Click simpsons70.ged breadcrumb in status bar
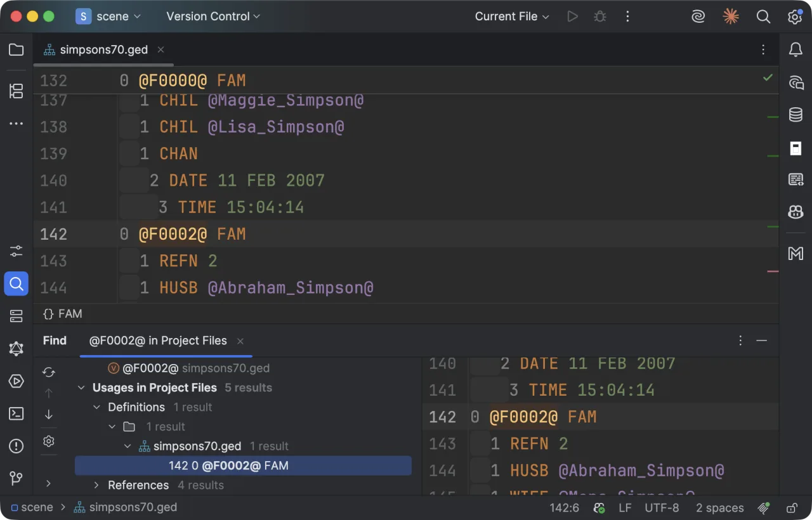The height and width of the screenshot is (520, 812). coord(126,507)
